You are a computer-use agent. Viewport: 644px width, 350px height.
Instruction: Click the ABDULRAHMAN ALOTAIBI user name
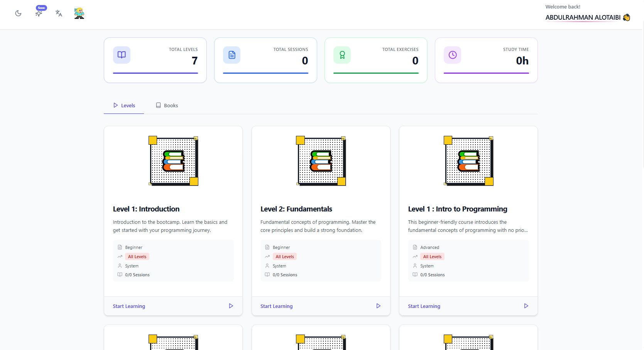[583, 17]
